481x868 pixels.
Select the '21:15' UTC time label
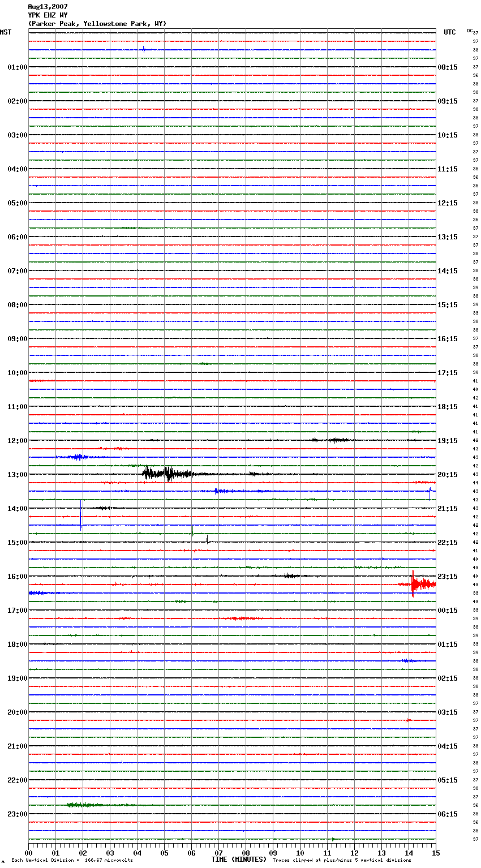[x=448, y=509]
